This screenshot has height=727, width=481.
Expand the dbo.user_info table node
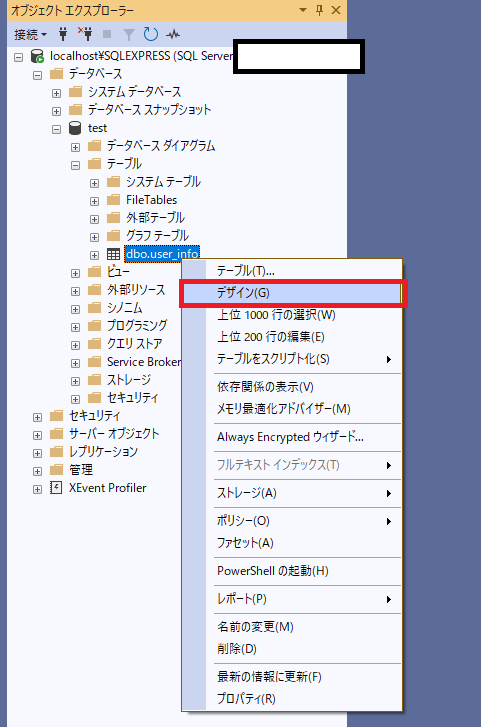(x=95, y=255)
